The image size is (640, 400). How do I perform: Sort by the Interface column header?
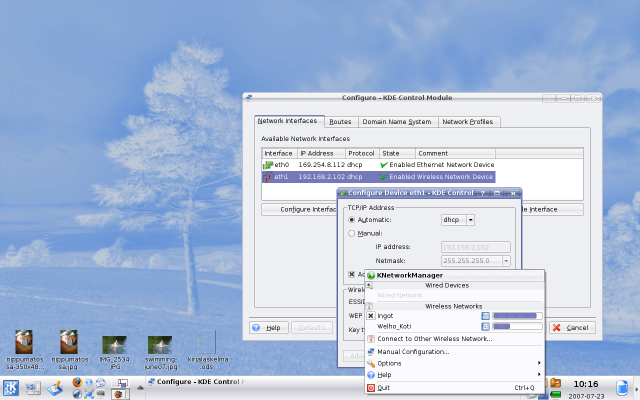coord(280,153)
